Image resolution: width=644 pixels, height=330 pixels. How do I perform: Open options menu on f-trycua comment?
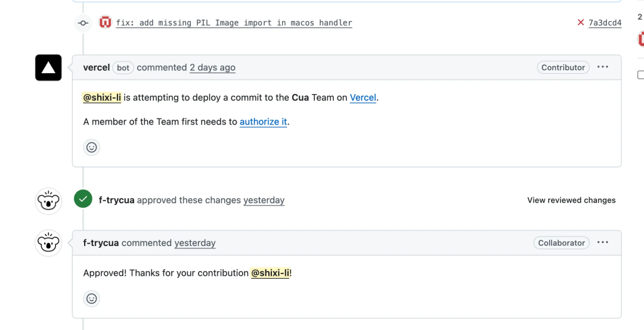[x=603, y=242]
